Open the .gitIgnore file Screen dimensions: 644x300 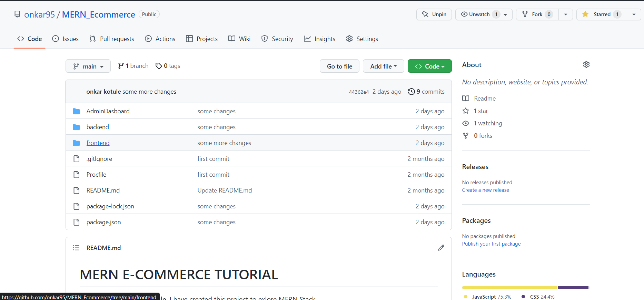coord(99,159)
